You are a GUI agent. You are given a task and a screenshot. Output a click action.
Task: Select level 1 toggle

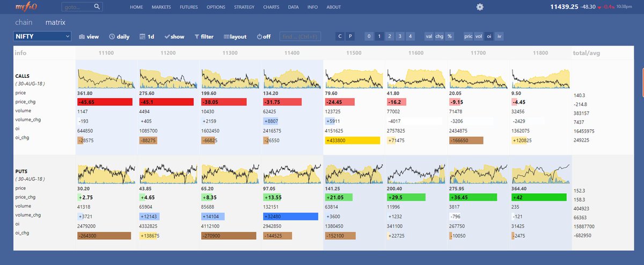point(379,36)
